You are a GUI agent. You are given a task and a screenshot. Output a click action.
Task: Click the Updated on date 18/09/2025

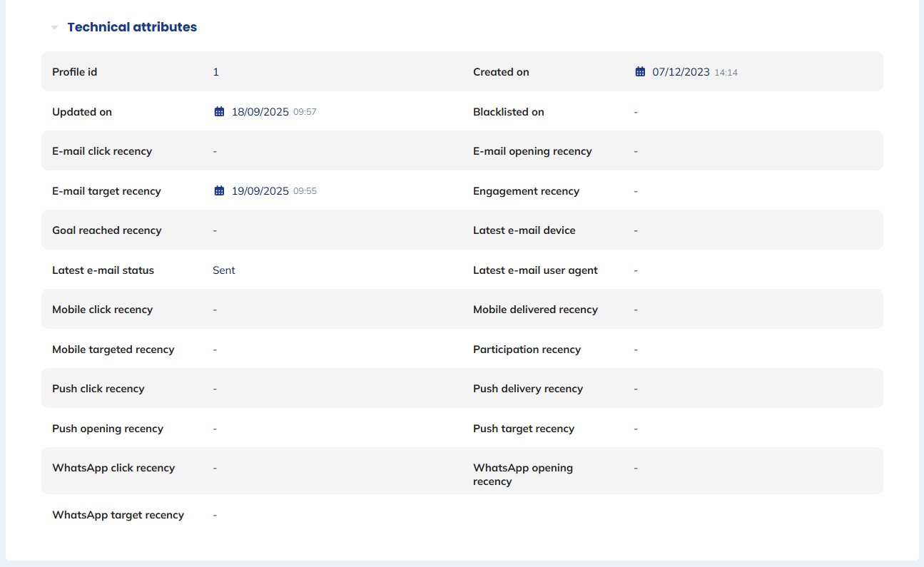click(x=260, y=111)
